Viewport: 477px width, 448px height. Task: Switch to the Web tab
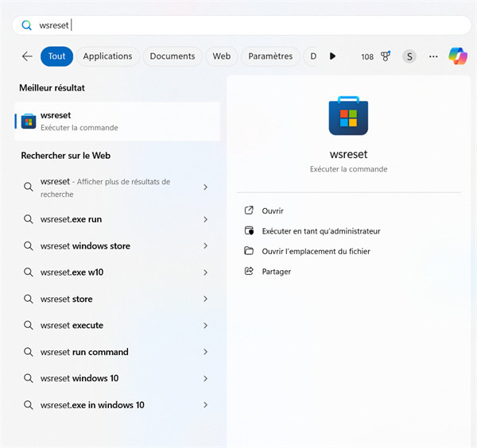(222, 56)
